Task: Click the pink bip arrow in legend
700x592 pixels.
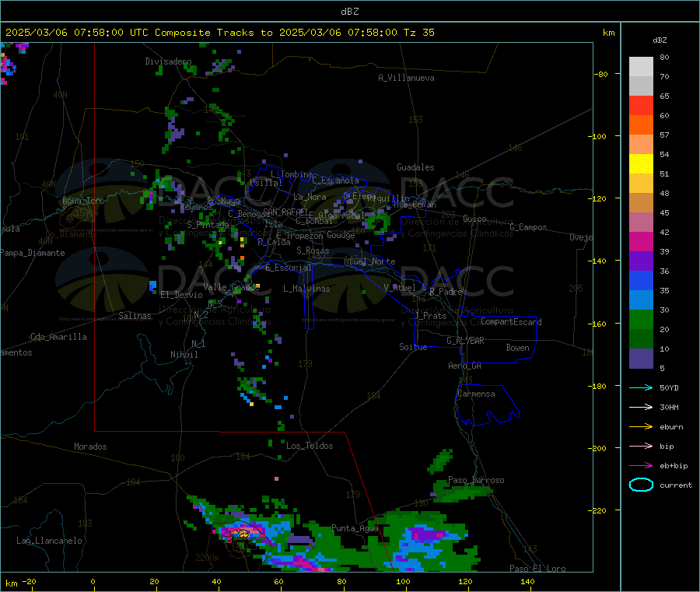Action: tap(641, 446)
